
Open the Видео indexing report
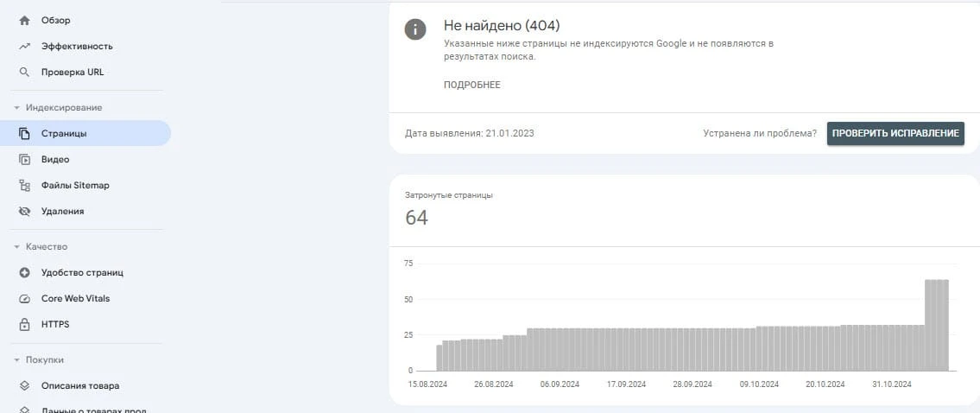[x=85, y=160]
